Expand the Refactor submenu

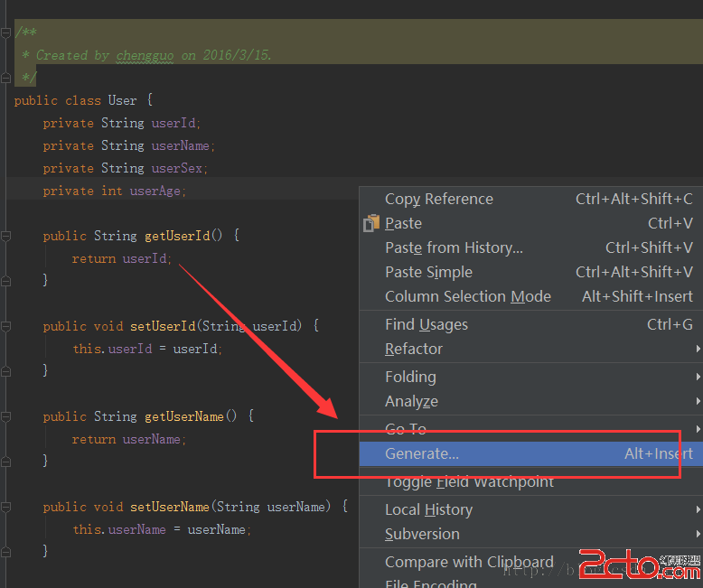click(x=414, y=349)
